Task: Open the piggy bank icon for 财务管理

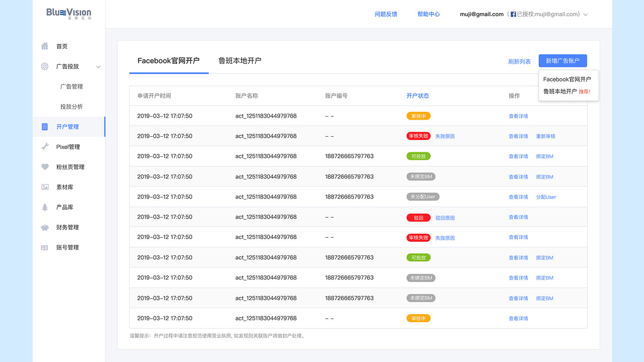Action: click(45, 227)
